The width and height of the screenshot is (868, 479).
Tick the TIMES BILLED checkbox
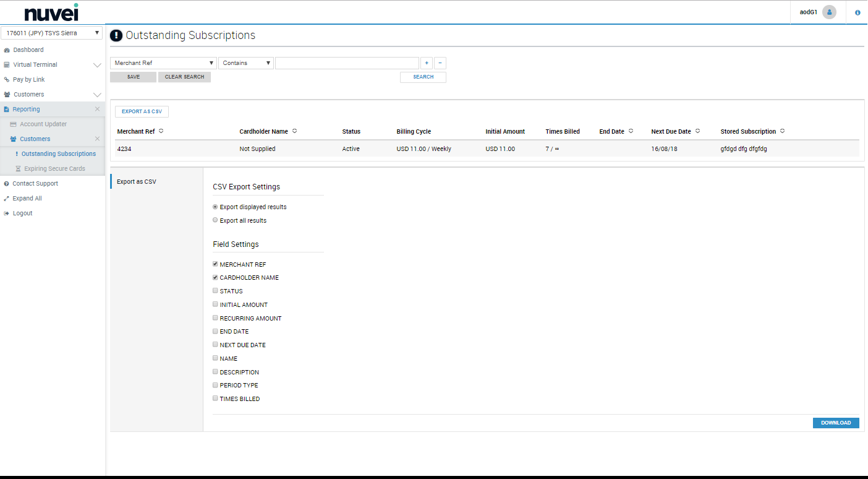click(215, 399)
